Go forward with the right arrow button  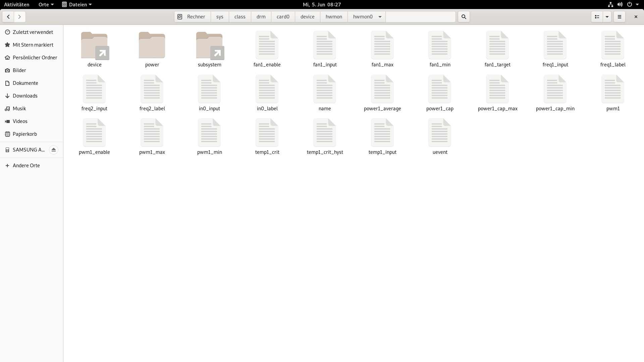pyautogui.click(x=20, y=17)
